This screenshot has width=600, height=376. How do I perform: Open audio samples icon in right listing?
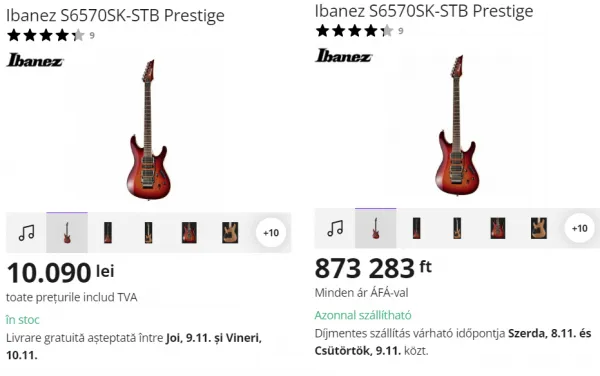pyautogui.click(x=335, y=228)
